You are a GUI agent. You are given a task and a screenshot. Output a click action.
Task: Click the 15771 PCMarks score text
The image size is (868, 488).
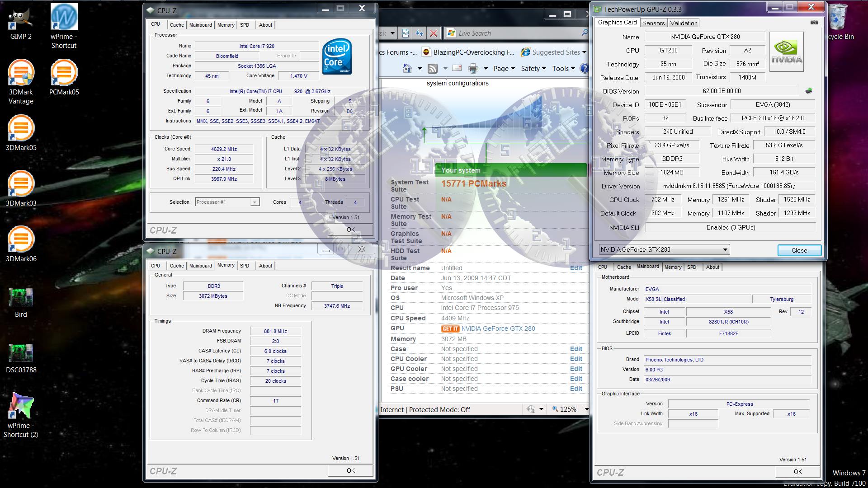(x=474, y=183)
